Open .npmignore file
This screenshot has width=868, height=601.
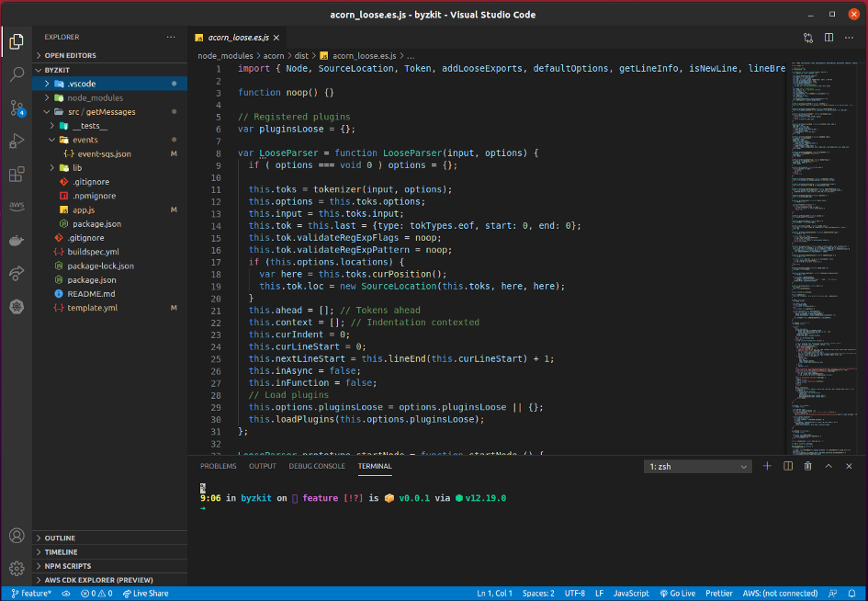coord(109,196)
